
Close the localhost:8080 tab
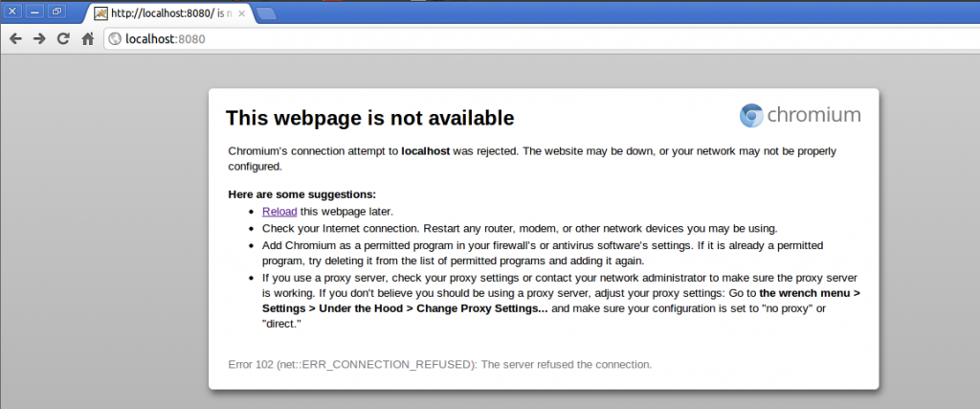pyautogui.click(x=243, y=13)
